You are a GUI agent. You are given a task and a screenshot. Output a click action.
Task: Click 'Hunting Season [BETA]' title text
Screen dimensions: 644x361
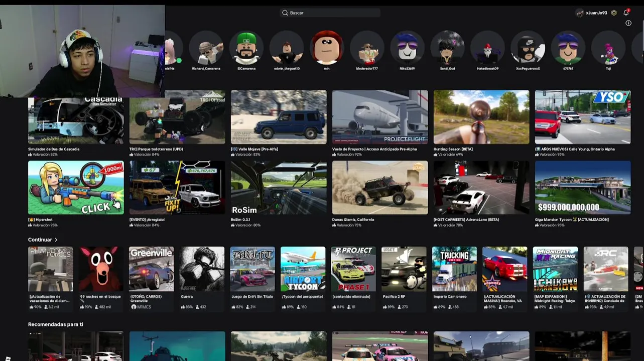pos(453,149)
